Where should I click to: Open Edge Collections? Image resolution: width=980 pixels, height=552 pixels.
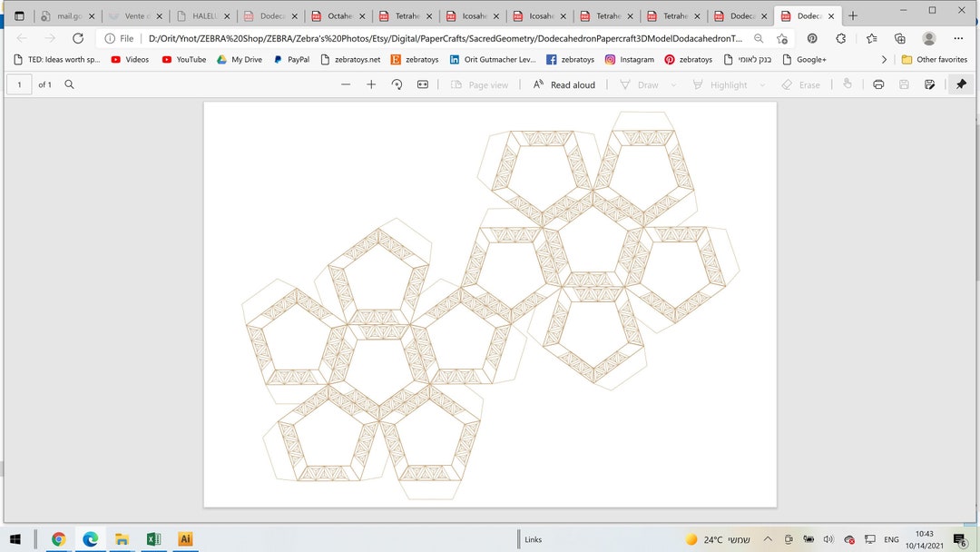coord(901,40)
